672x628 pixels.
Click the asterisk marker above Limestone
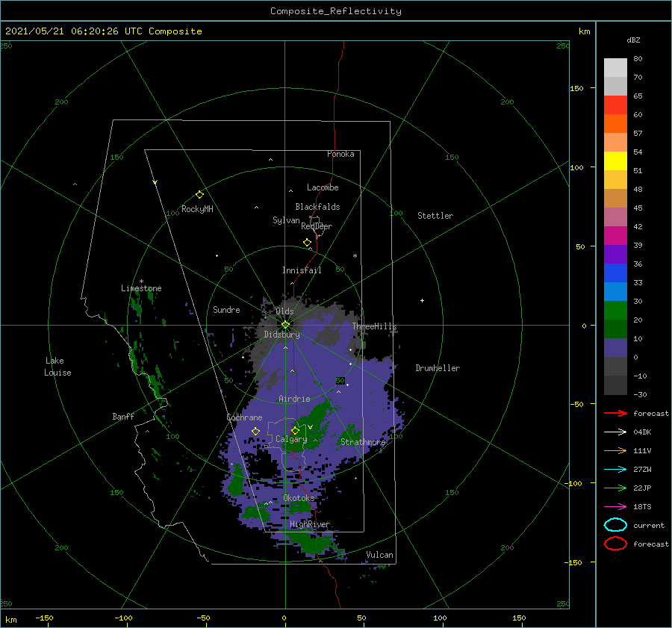point(141,282)
